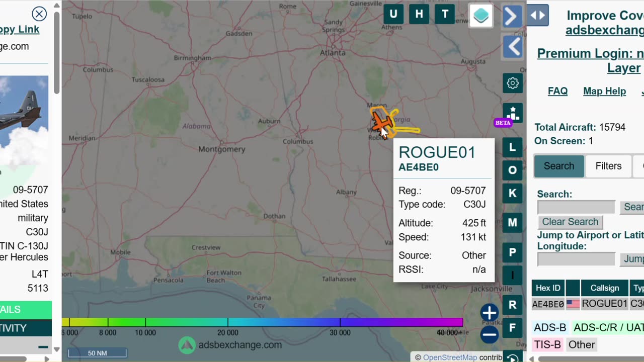The image size is (644, 362).
Task: Zoom out the map with minus button
Action: pos(489,334)
